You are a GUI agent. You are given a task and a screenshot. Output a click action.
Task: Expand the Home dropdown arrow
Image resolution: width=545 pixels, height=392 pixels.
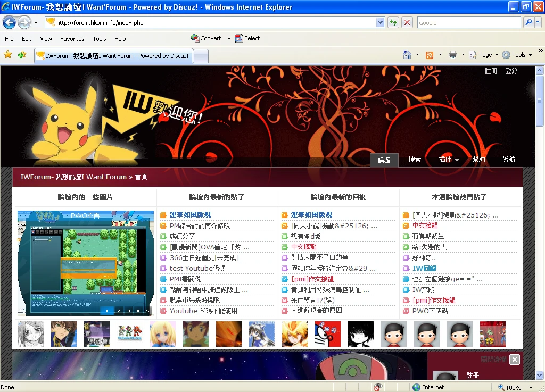(x=417, y=55)
